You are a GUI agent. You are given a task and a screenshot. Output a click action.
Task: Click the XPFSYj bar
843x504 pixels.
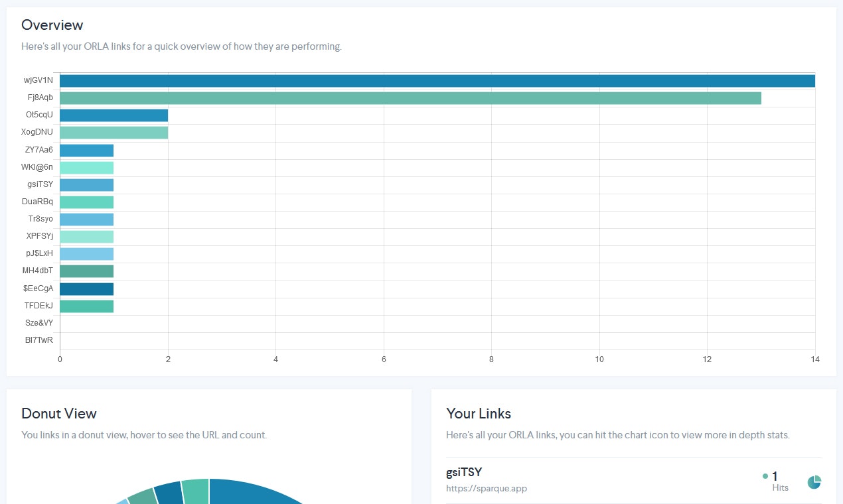pyautogui.click(x=87, y=237)
